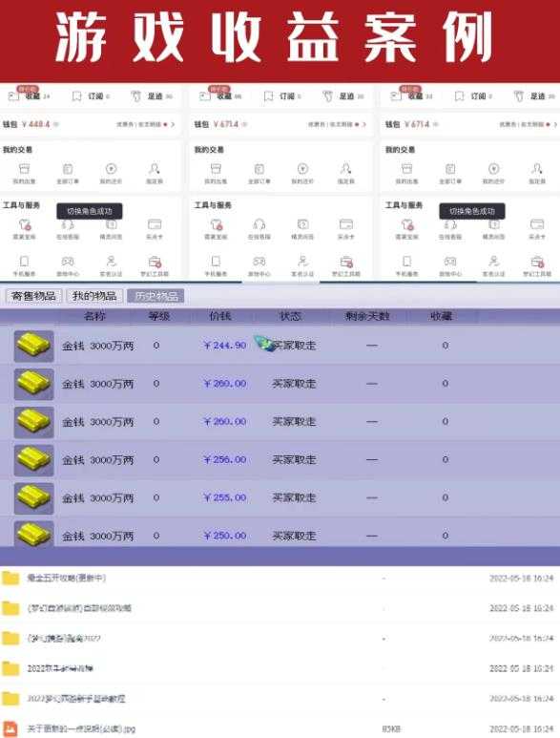Click the 83KB file size value
The height and width of the screenshot is (738, 560).
coord(391,729)
